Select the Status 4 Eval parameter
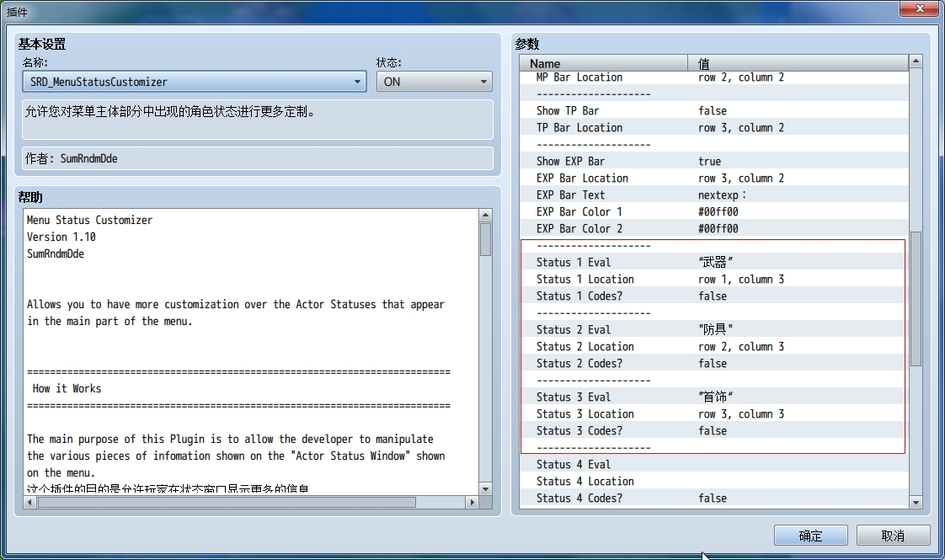This screenshot has height=560, width=945. click(x=714, y=465)
